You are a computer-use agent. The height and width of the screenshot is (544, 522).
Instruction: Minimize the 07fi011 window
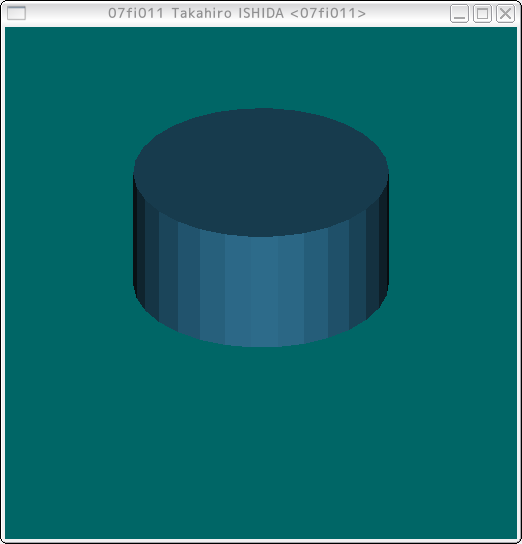click(x=459, y=14)
